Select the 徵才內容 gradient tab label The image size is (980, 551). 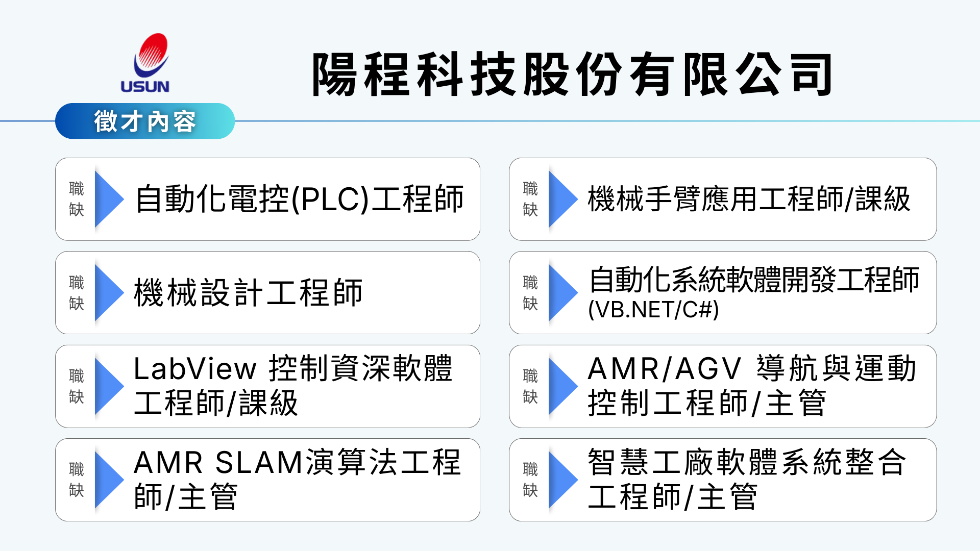[x=145, y=121]
